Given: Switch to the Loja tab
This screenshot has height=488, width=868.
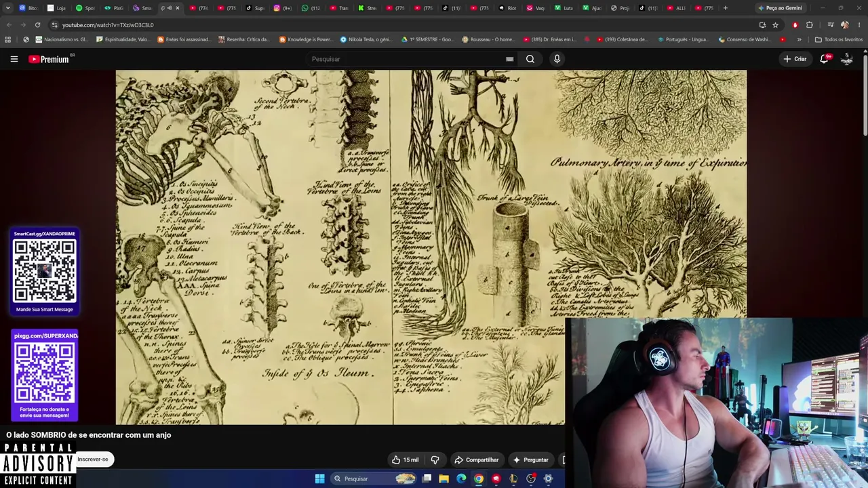Looking at the screenshot, I should (56, 8).
